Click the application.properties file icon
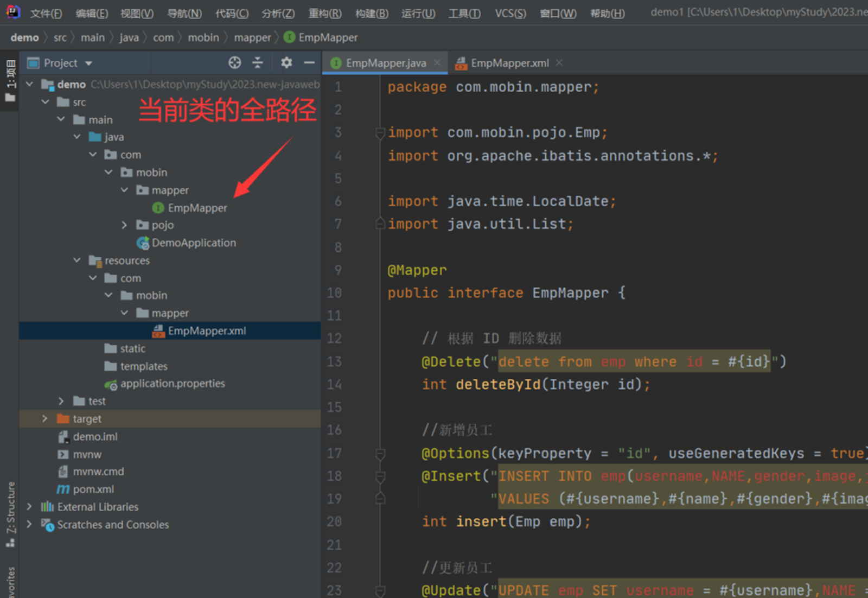Image resolution: width=868 pixels, height=598 pixels. (111, 384)
